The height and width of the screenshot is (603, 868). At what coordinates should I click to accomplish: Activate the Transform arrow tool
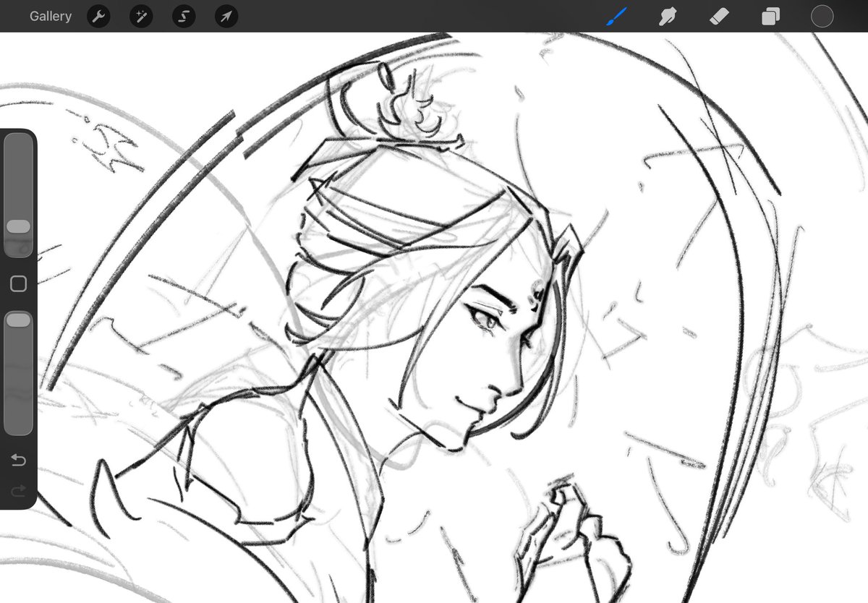[x=226, y=16]
